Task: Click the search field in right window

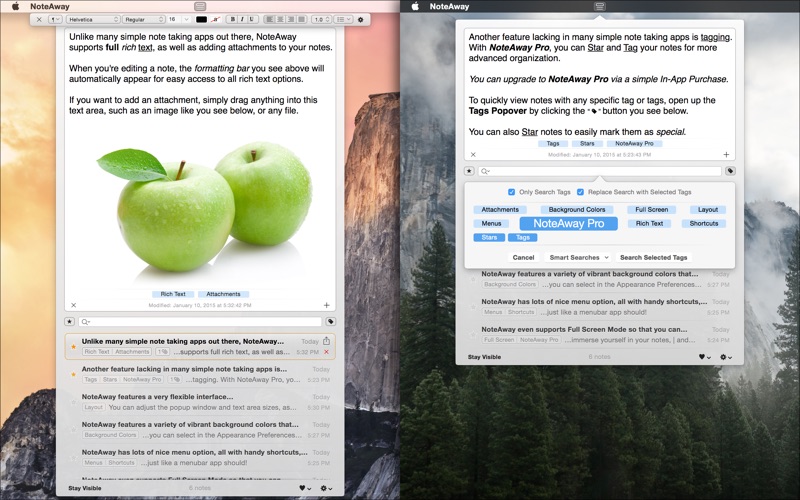Action: (x=599, y=171)
